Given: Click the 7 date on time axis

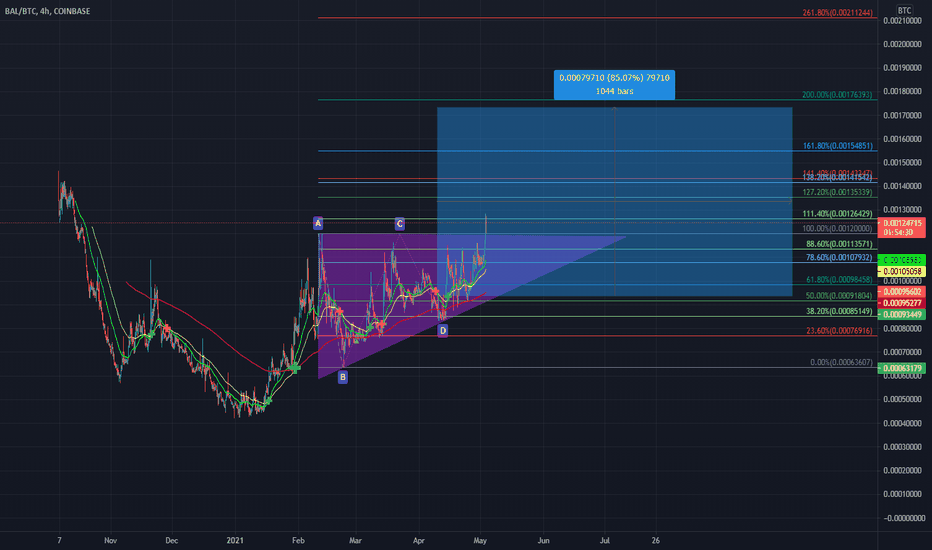Looking at the screenshot, I should pos(59,540).
